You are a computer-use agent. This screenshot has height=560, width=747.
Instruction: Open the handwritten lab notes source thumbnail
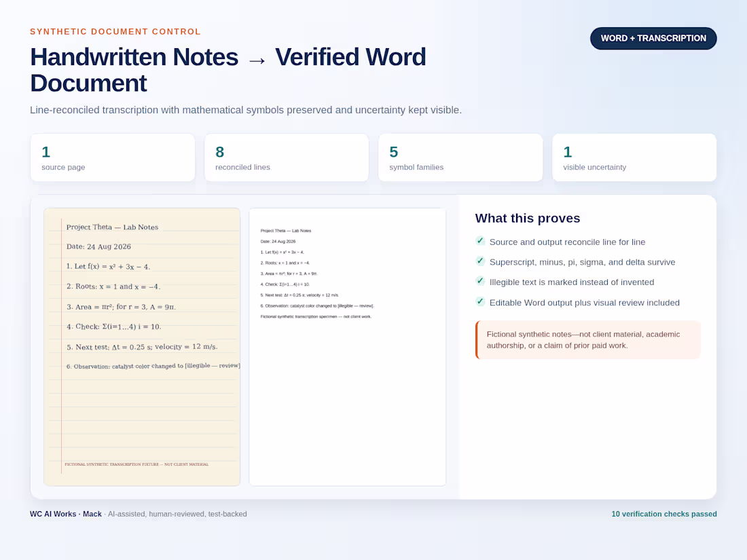click(x=142, y=347)
